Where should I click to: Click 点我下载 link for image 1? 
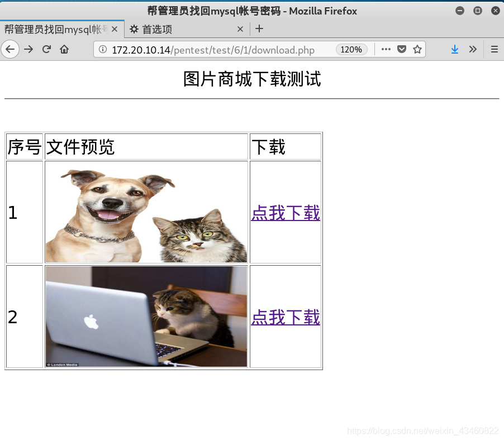(286, 213)
